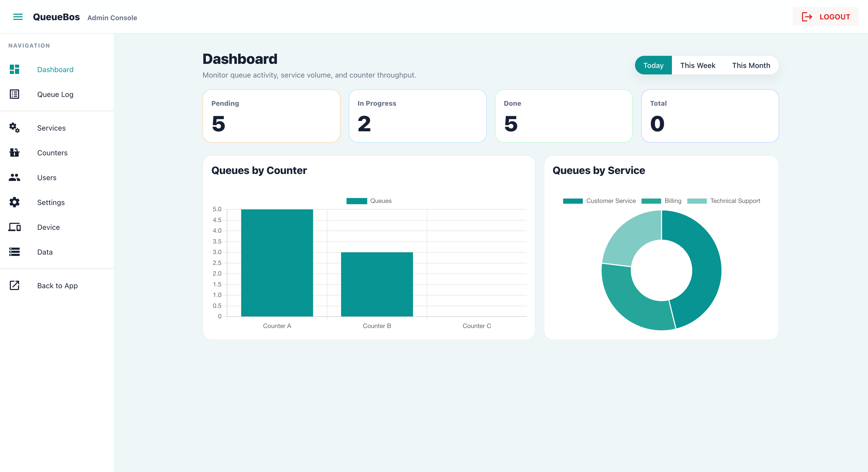Log out with the LOGOUT button

point(826,17)
